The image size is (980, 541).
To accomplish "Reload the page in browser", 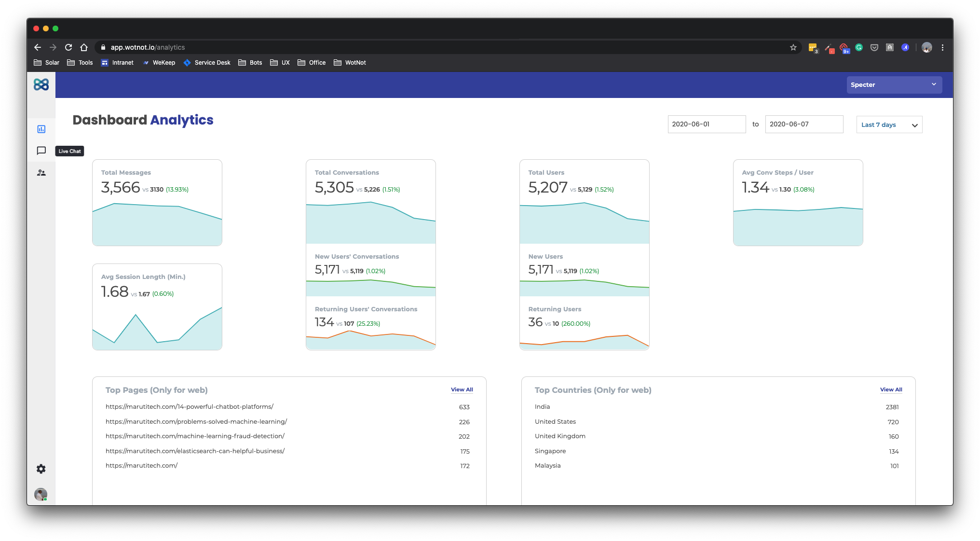I will (68, 47).
